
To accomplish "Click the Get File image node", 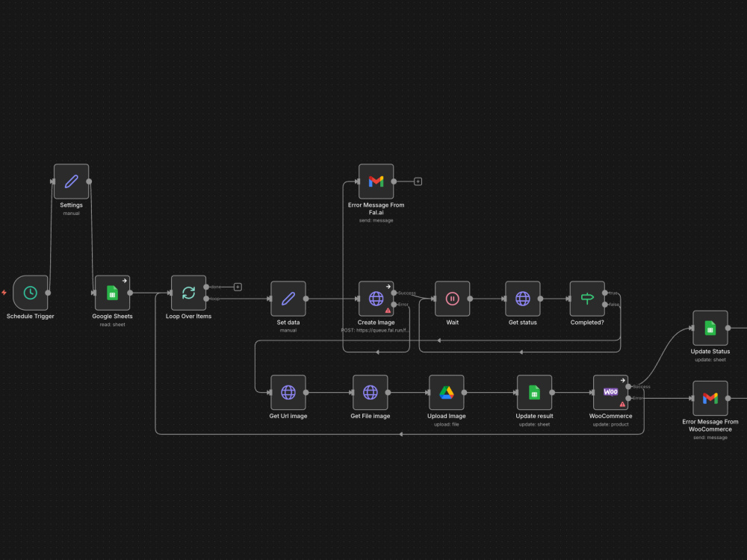I will (371, 393).
